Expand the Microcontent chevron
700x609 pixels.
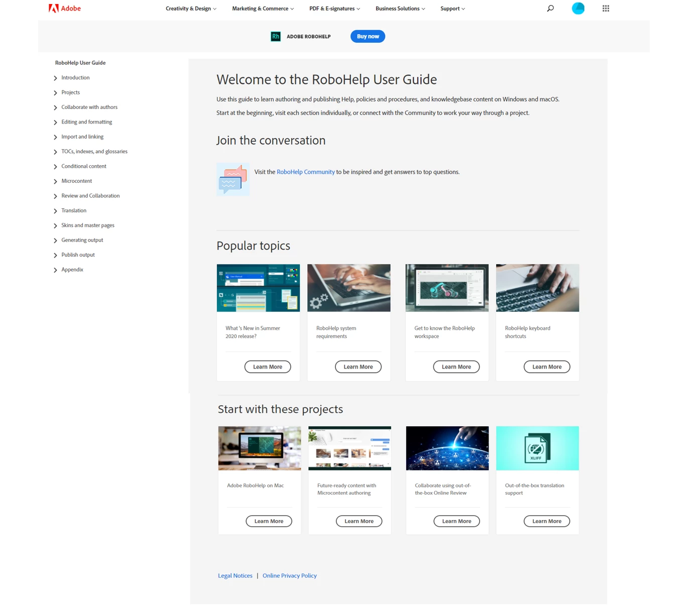(x=55, y=181)
